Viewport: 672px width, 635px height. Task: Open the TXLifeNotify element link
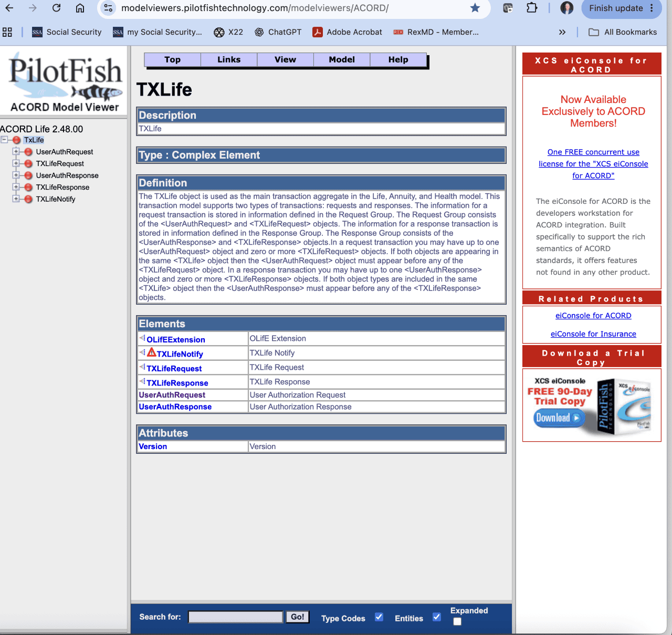(180, 354)
